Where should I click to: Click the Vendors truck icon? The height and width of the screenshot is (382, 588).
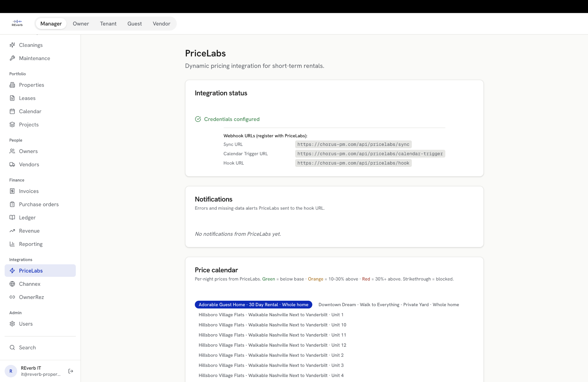click(12, 165)
